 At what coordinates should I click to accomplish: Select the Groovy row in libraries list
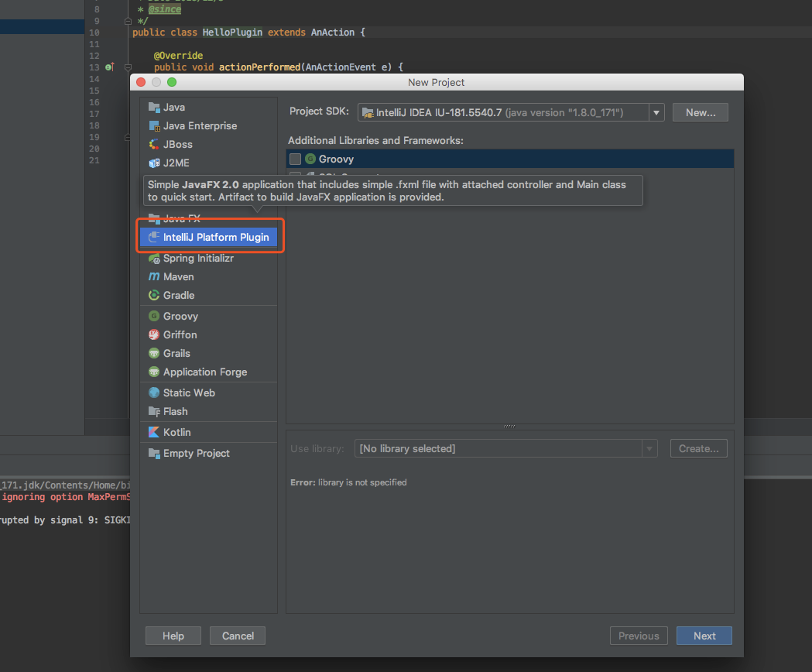[510, 159]
